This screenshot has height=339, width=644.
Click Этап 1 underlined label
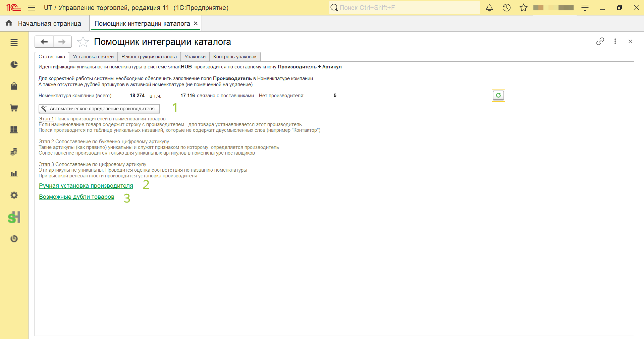(x=46, y=119)
